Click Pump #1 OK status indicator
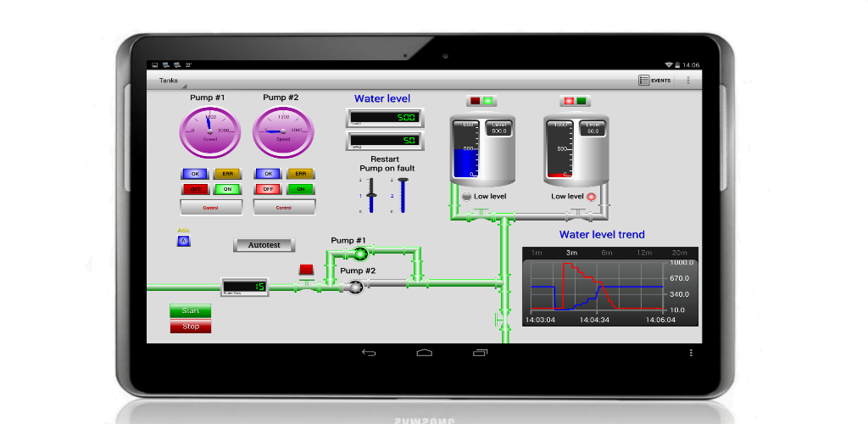Image resolution: width=868 pixels, height=424 pixels. 195,174
